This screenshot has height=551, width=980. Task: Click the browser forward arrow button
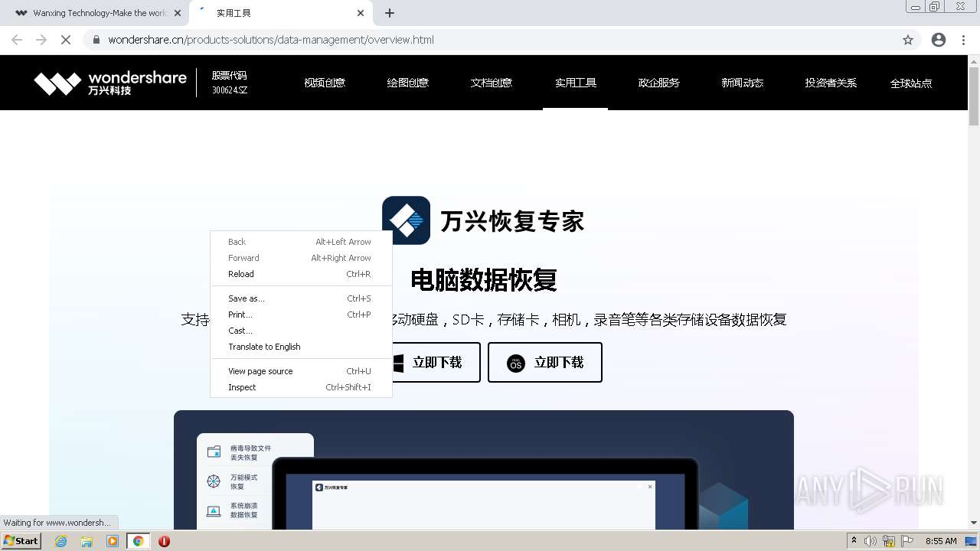[x=41, y=40]
